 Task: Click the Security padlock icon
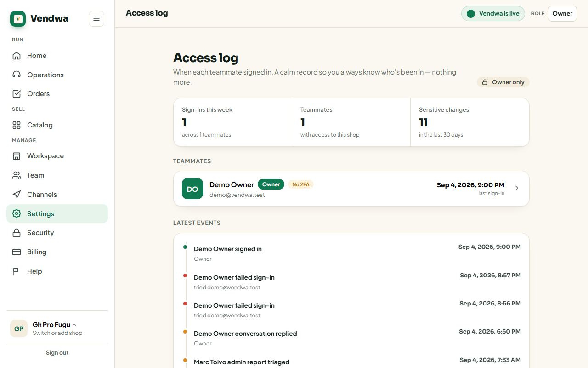click(x=17, y=233)
